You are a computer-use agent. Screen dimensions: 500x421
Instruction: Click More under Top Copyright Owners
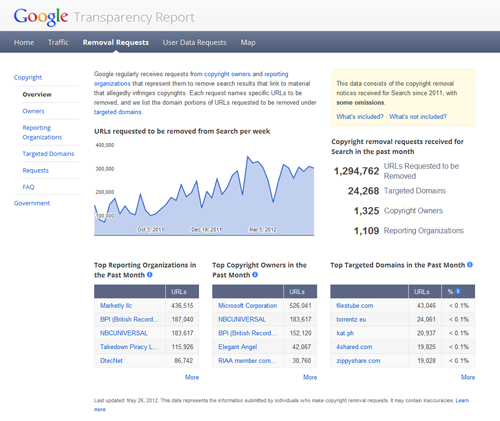[310, 377]
